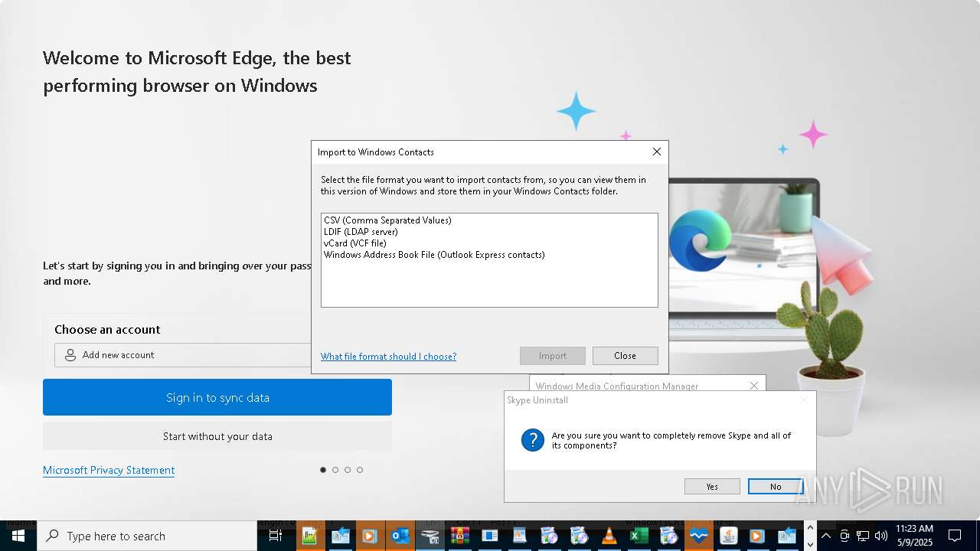The image size is (980, 551).
Task: Open the network status tray icon
Action: point(863,536)
